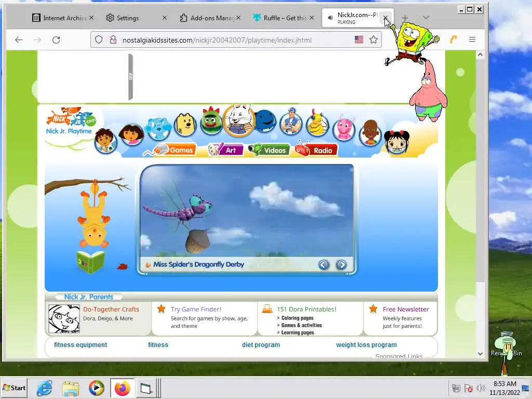Open the Yo Gabba Gabba Brobee icon
Screen dimensions: 532x399
211,121
